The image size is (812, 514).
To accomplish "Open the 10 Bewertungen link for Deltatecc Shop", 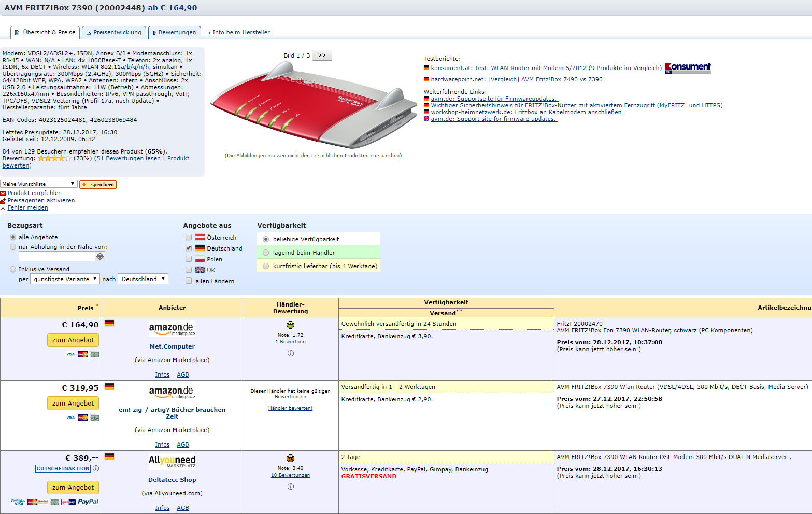I will pos(290,475).
